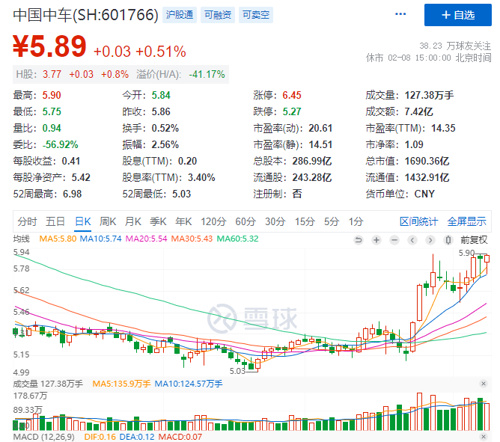500x442 pixels.
Task: Click the 溢价(H/A) -41.17% value
Action: [x=207, y=74]
